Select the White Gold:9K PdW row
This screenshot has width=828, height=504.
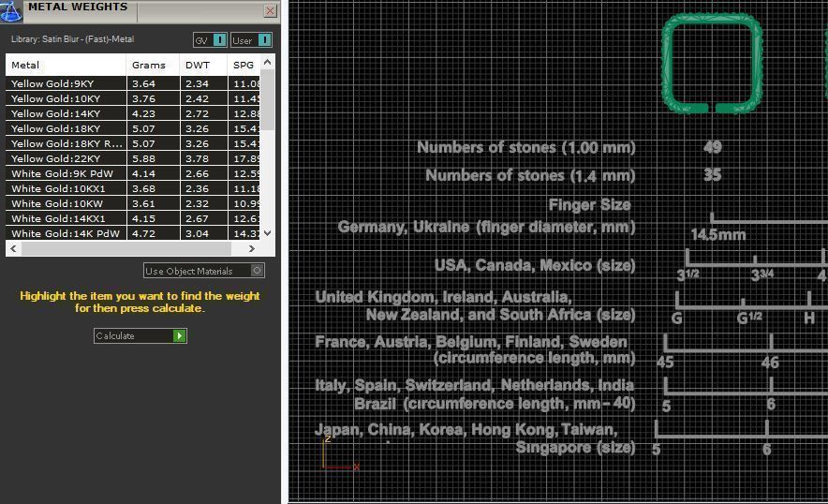tap(133, 173)
